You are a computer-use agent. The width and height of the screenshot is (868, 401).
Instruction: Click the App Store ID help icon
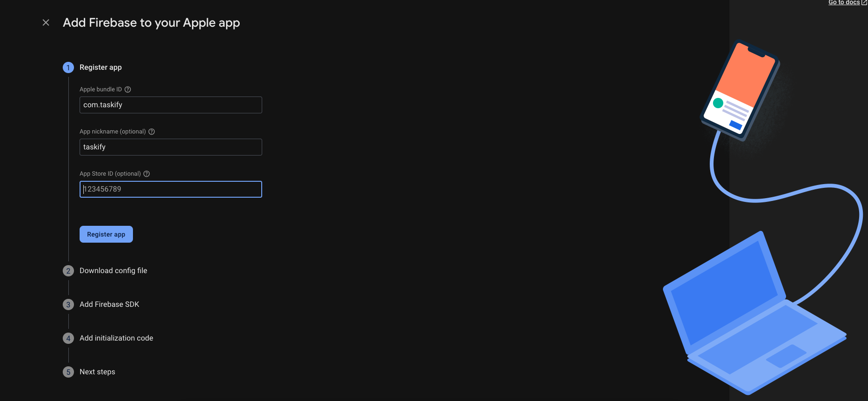[147, 174]
